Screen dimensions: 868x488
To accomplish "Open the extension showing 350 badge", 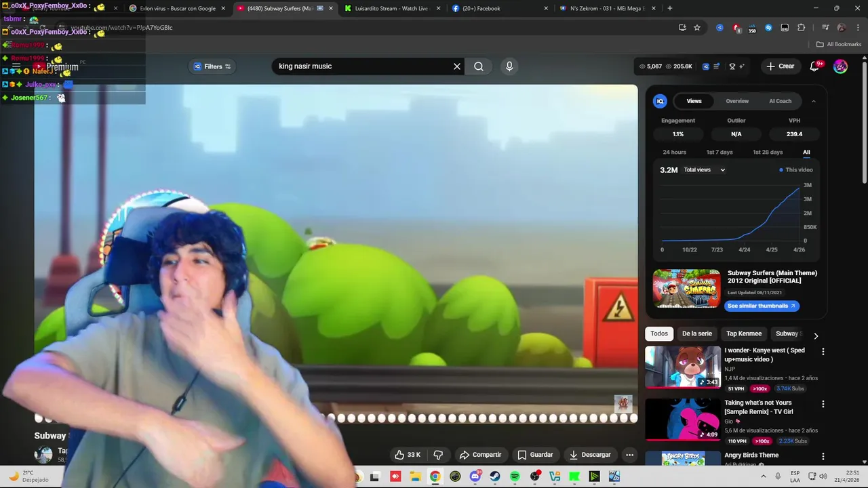I will pos(752,28).
